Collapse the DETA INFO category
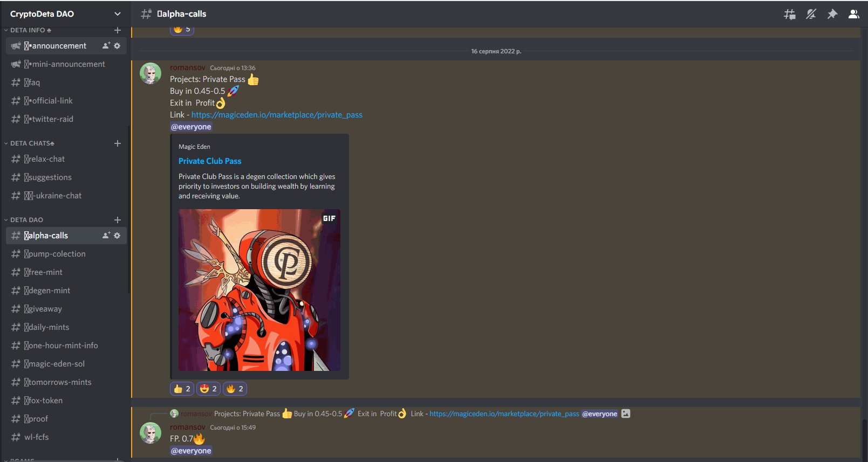868x462 pixels. [30, 30]
